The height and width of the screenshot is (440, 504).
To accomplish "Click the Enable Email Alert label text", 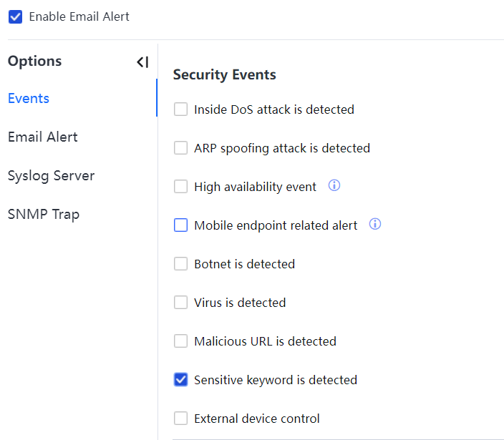I will 79,16.
